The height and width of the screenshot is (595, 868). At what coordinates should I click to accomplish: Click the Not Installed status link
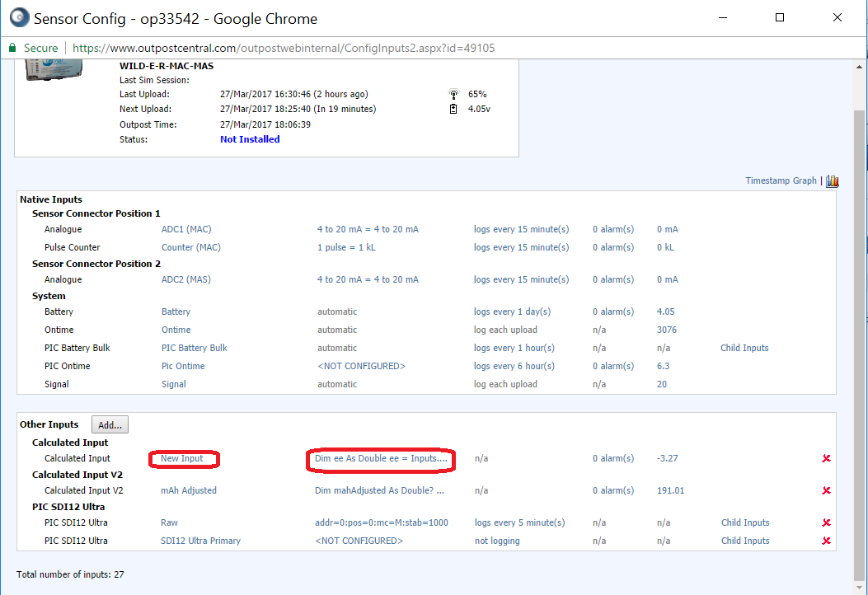click(x=250, y=139)
